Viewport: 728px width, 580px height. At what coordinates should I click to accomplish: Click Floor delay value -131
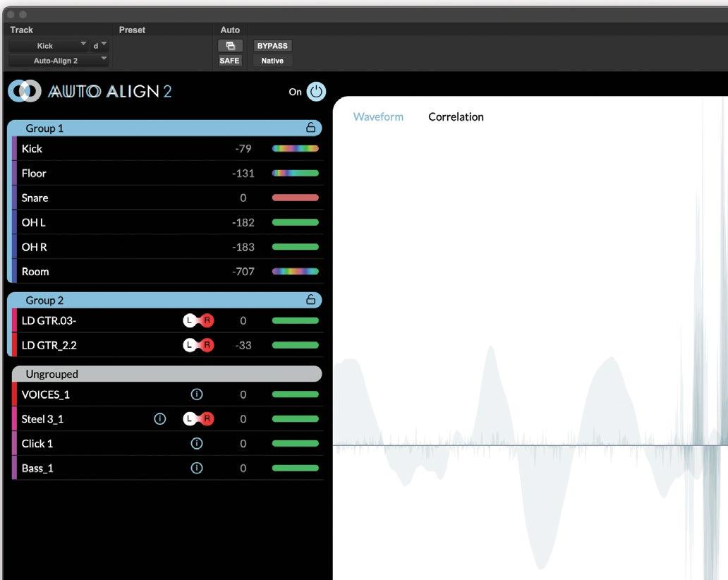[243, 173]
